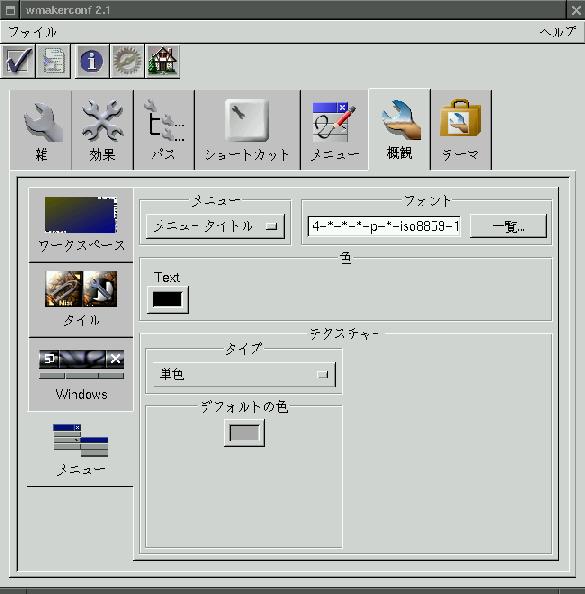585x594 pixels.
Task: Expand the メニュータイトル dropdown
Action: (215, 227)
